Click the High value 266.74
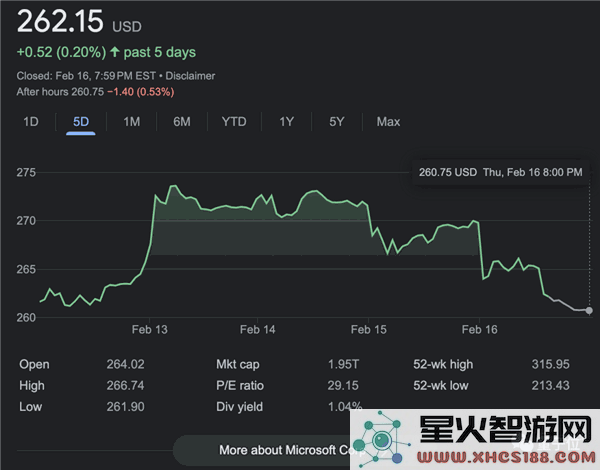The image size is (600, 470). [126, 385]
